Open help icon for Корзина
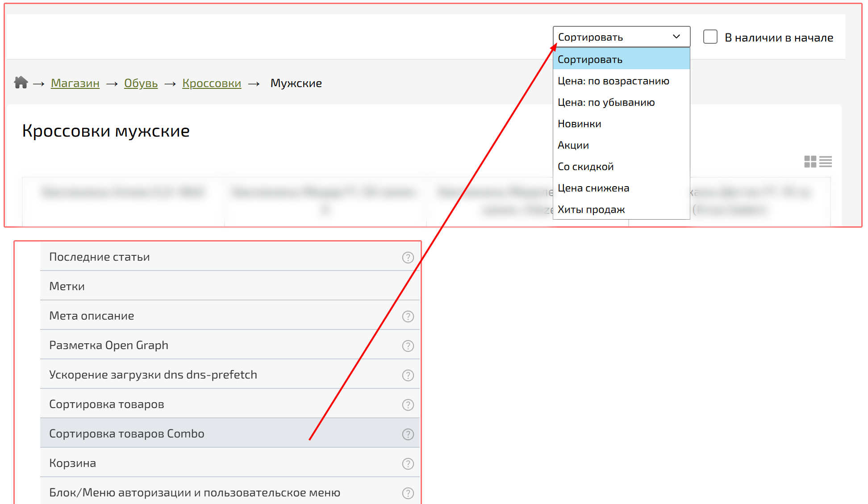This screenshot has height=504, width=868. [408, 464]
